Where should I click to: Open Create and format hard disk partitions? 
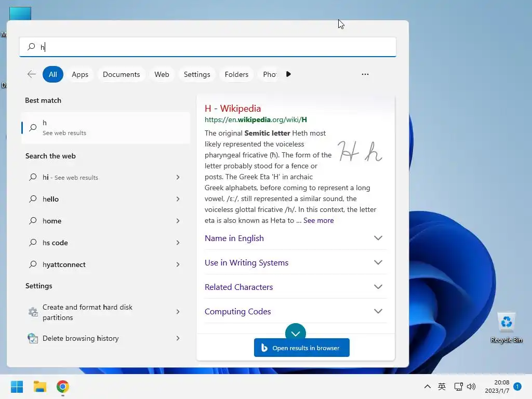(x=105, y=312)
